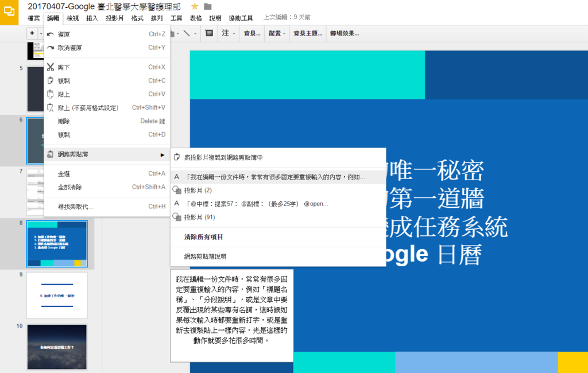Click the document title 20170407-Google 臺北醫學大學醫護理部
The width and height of the screenshot is (588, 373).
coord(104,7)
